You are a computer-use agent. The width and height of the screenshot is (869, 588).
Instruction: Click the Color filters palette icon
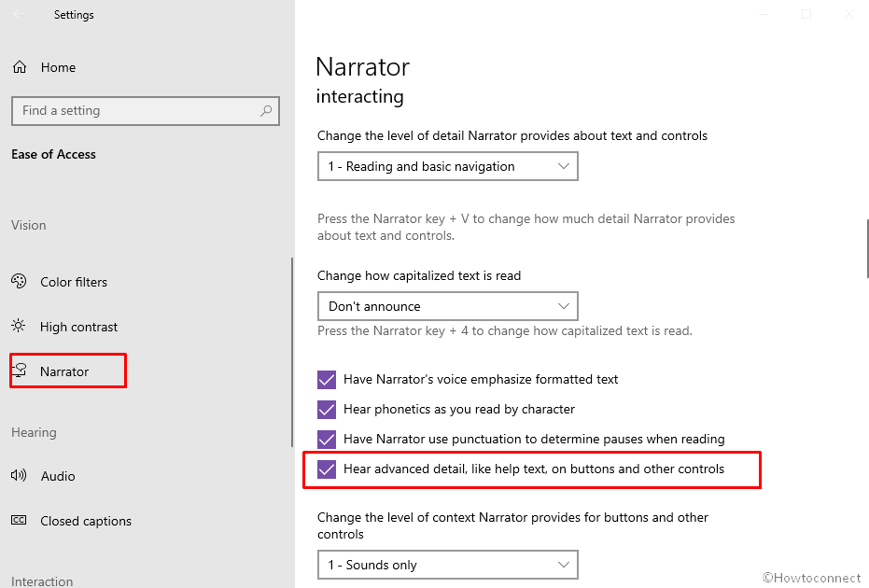point(19,282)
